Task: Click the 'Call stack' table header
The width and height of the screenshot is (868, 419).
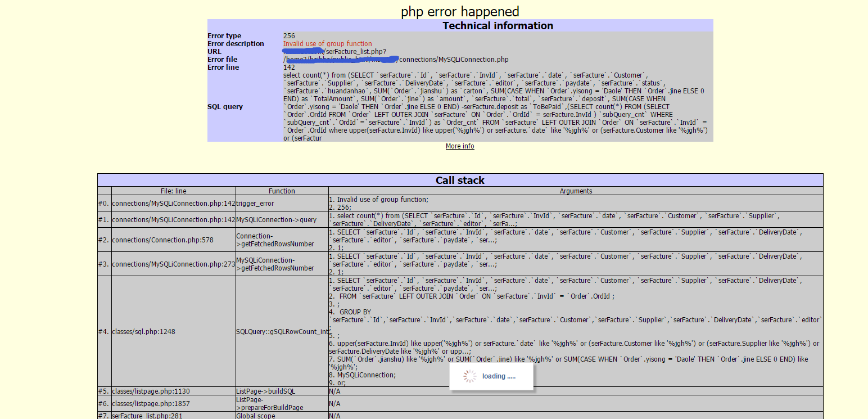Action: click(x=460, y=181)
